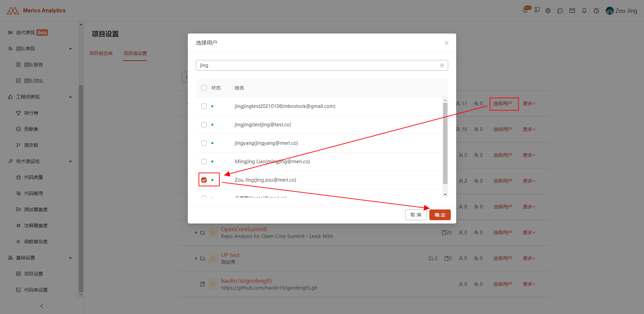
Task: Check Mingjing Liao user checkbox
Action: pos(204,162)
